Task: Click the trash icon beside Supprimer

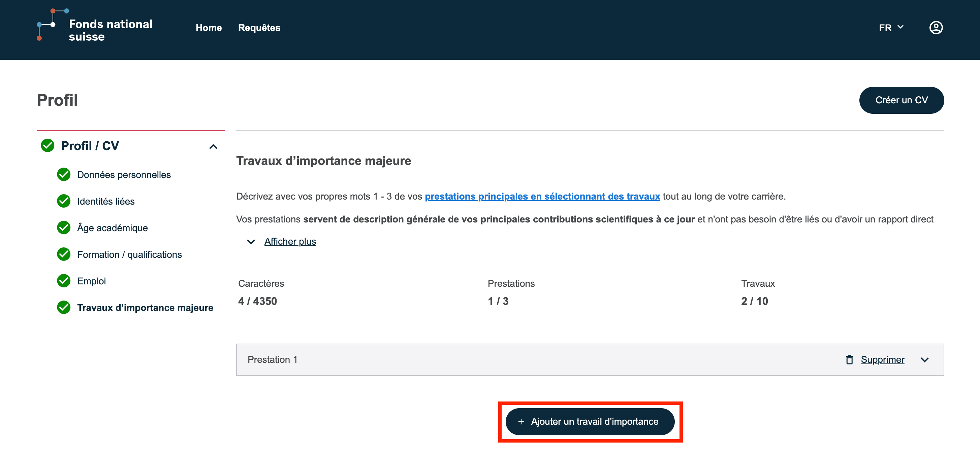Action: pyautogui.click(x=849, y=359)
